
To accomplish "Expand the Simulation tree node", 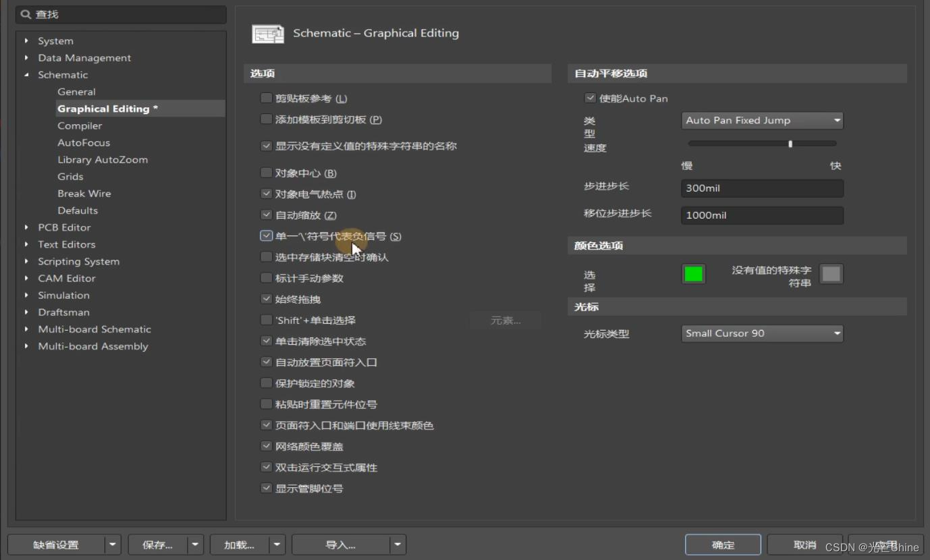I will click(x=26, y=295).
